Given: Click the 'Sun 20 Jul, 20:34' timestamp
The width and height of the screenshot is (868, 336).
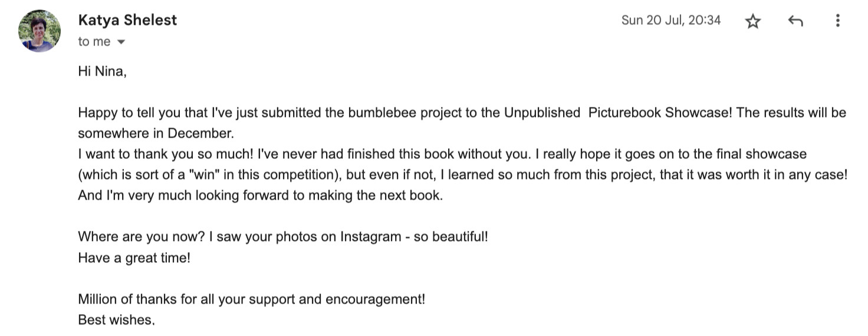Looking at the screenshot, I should pos(670,20).
